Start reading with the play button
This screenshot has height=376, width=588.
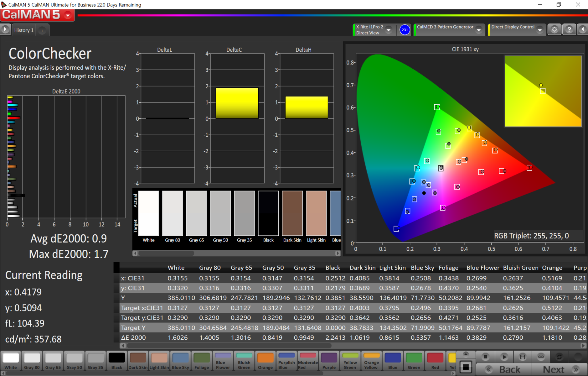coord(504,357)
